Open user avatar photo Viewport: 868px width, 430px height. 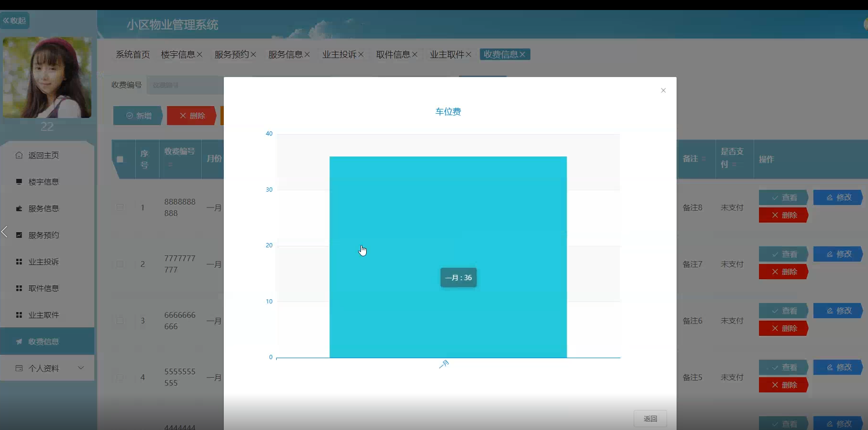(x=47, y=78)
